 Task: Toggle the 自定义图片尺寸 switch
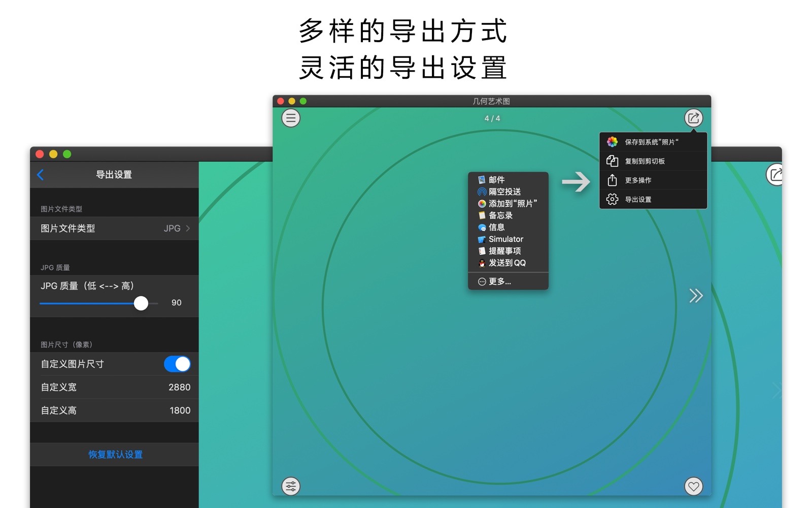coord(177,364)
